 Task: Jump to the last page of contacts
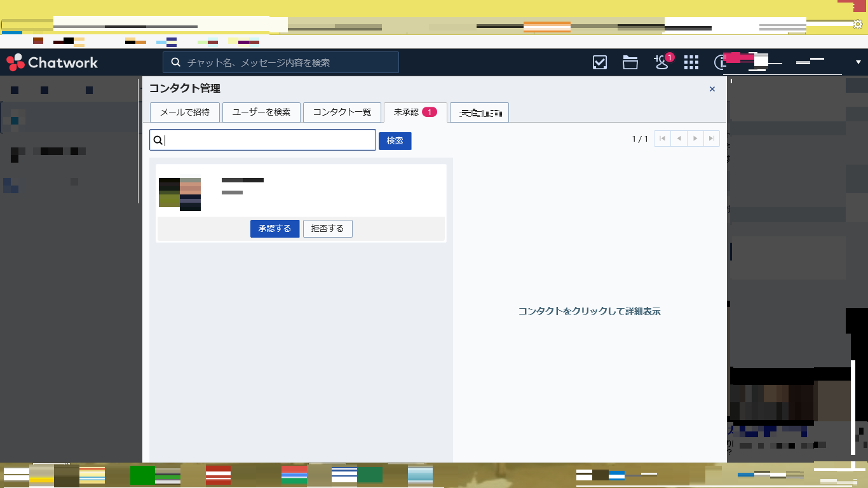712,139
